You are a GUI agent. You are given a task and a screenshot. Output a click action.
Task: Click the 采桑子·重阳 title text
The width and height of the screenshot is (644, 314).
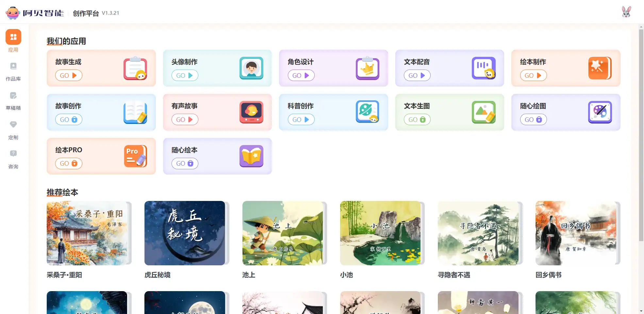point(64,275)
